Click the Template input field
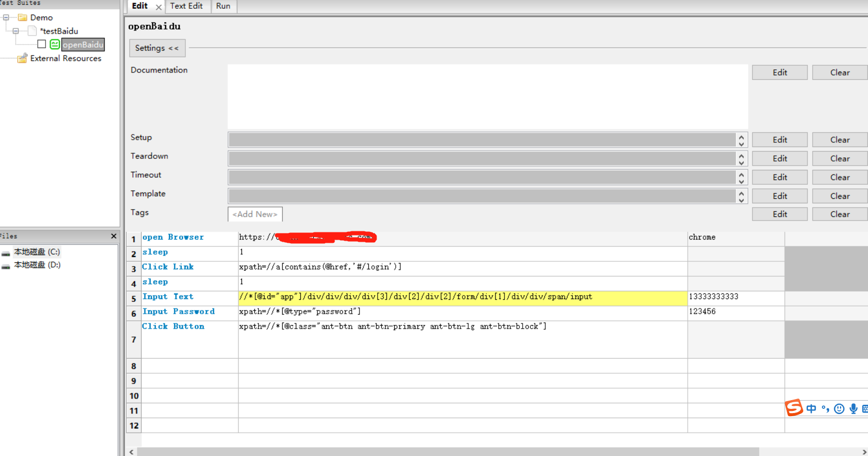 click(482, 196)
